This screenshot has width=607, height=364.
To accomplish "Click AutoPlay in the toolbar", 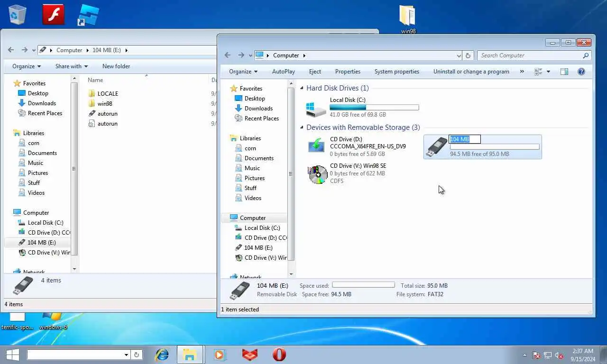I will 284,72.
